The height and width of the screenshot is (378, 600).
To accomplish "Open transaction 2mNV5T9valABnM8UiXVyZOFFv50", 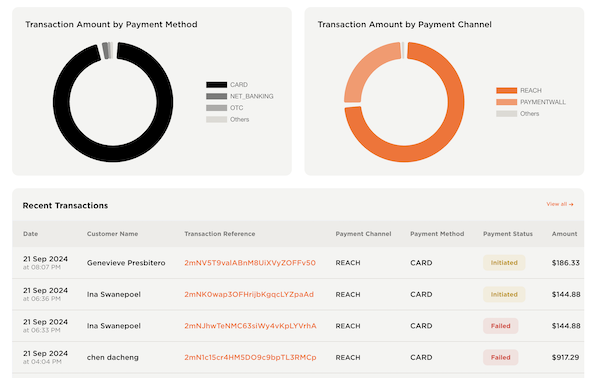I will coord(250,263).
